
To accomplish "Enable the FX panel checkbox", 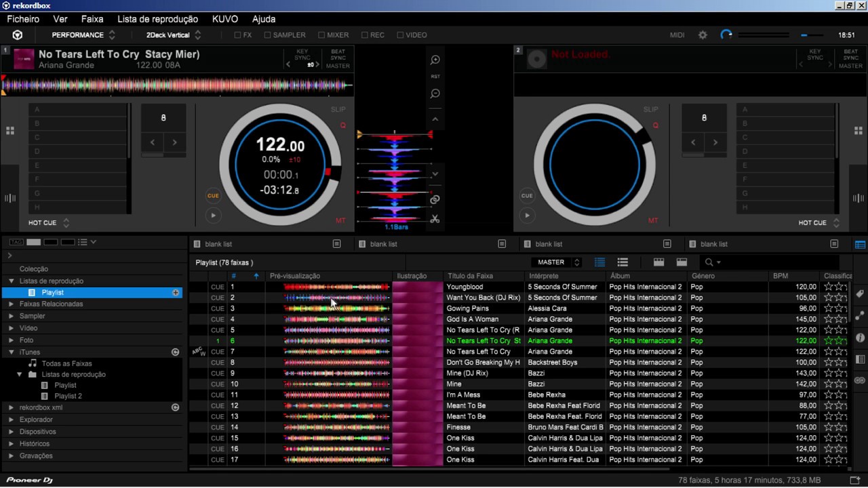I will click(x=238, y=35).
